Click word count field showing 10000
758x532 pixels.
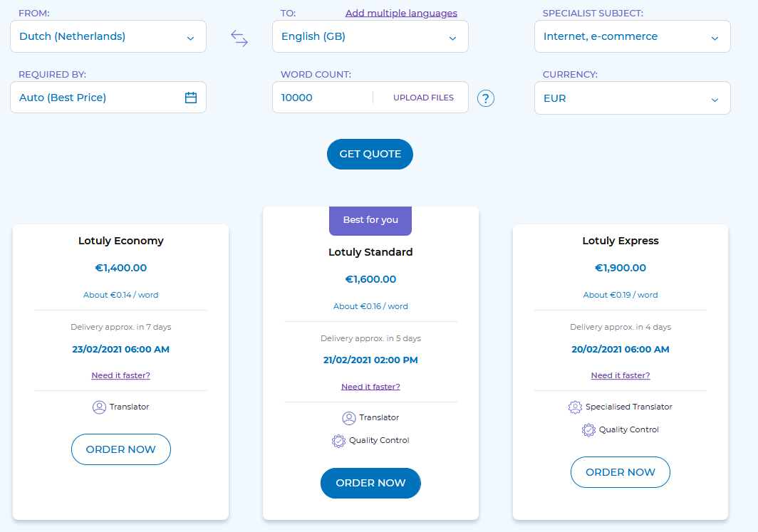coord(323,97)
